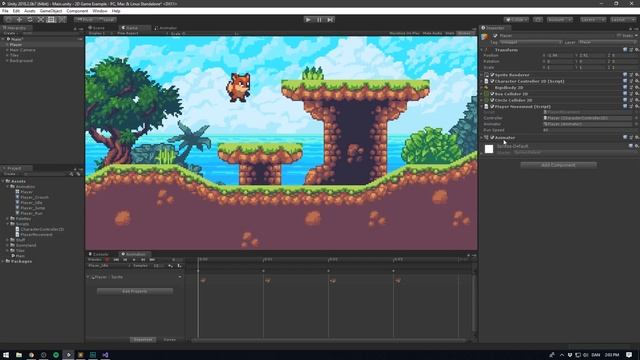Click animation Add Keyframe icon
This screenshot has height=360, width=640.
pos(171,266)
